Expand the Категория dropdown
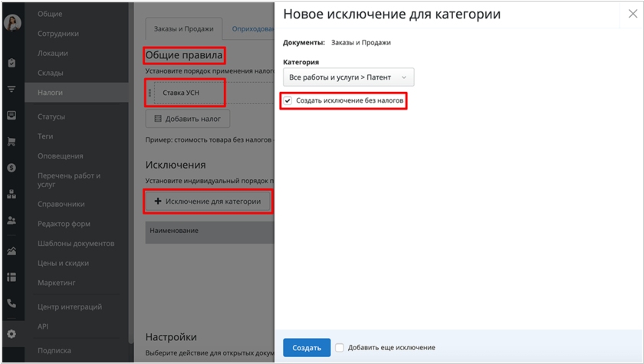 (x=348, y=77)
